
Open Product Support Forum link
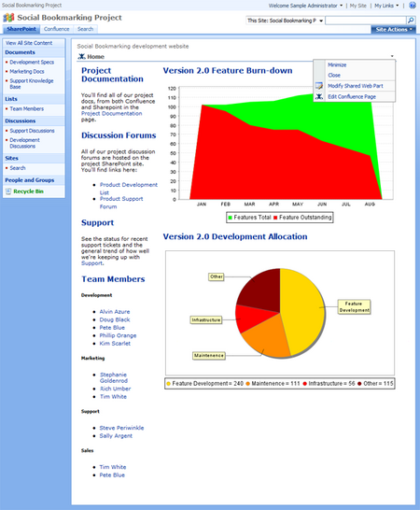(121, 203)
